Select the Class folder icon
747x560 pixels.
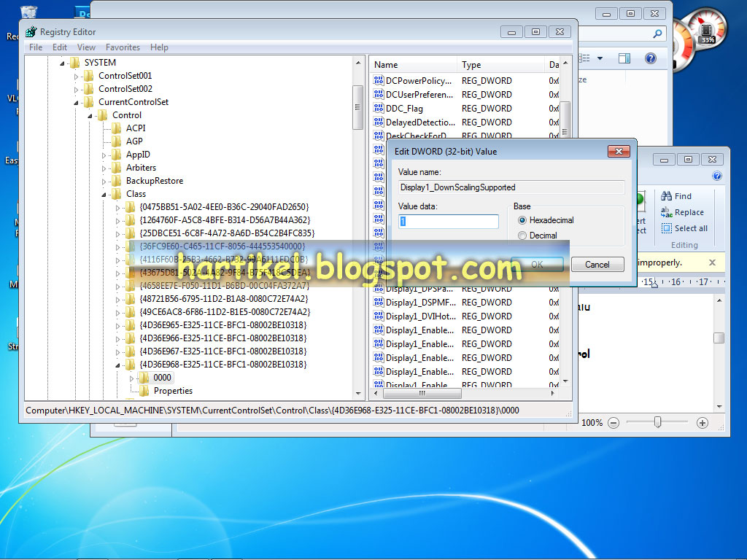(116, 194)
